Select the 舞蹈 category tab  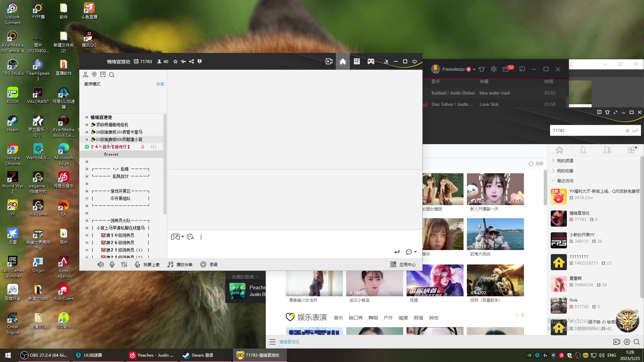(373, 318)
